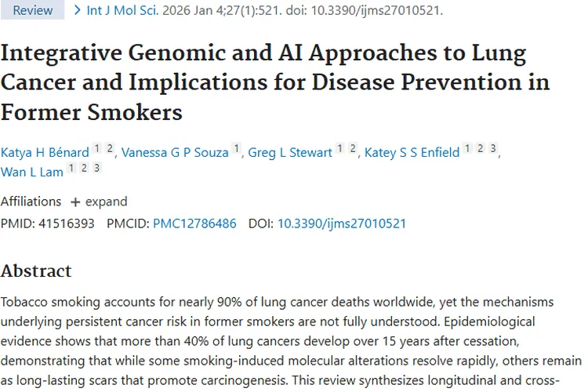This screenshot has height=392, width=588.
Task: Click affiliation superscript 1 after Vanessa Souza
Action: click(236, 149)
